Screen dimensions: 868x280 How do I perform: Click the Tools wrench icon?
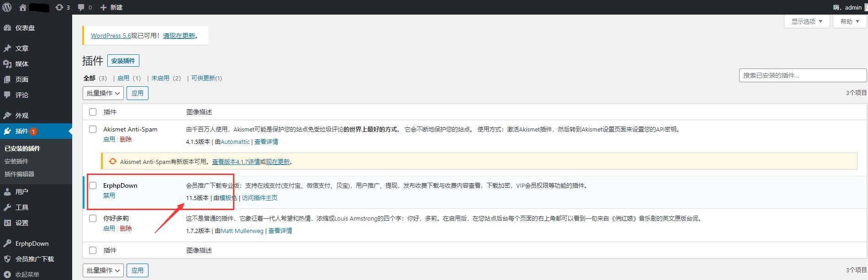[7, 207]
